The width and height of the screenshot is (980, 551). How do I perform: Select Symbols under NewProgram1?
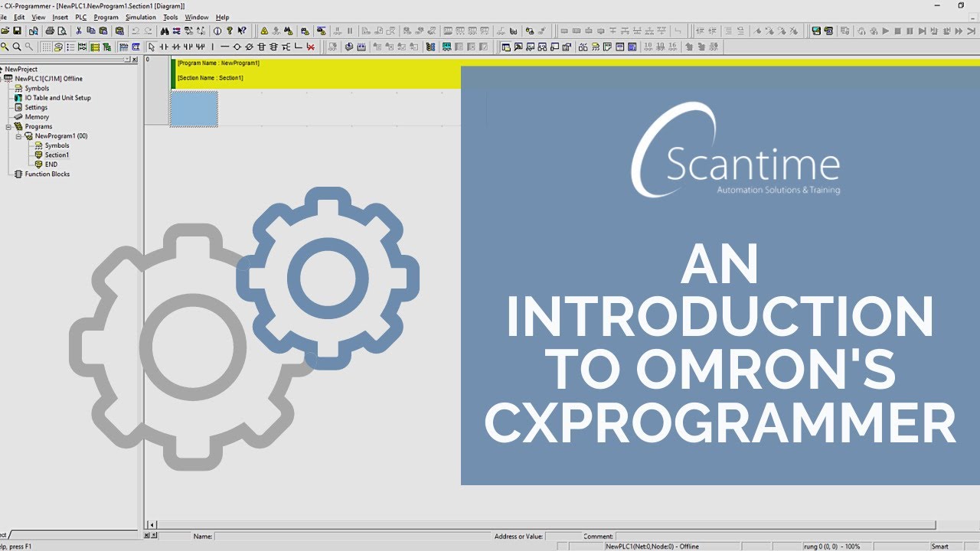coord(57,145)
